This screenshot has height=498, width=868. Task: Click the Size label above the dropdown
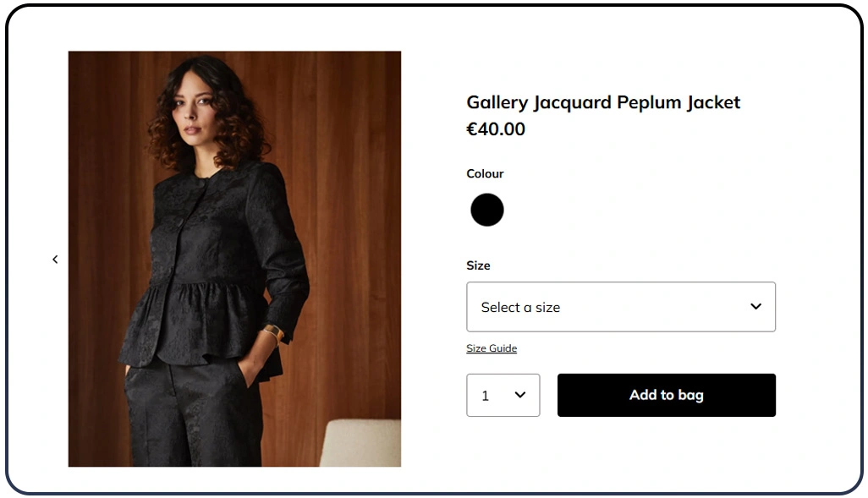coord(478,265)
